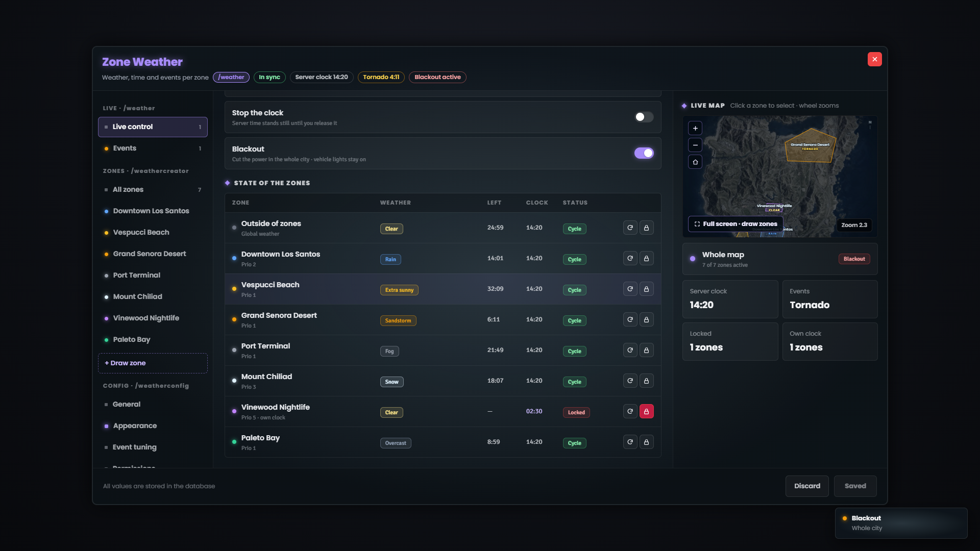Click the Tornado 4:11 header badge

pyautogui.click(x=381, y=78)
